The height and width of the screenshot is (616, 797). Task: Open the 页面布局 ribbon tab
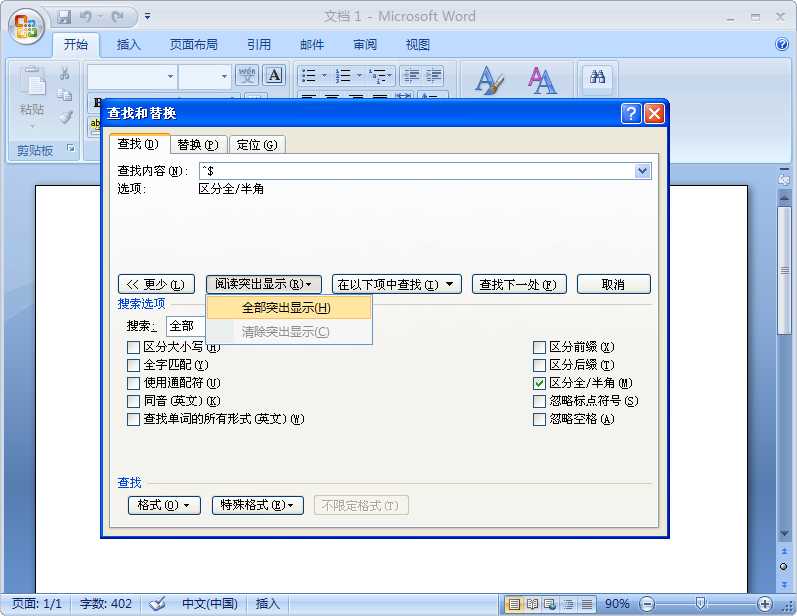point(193,45)
